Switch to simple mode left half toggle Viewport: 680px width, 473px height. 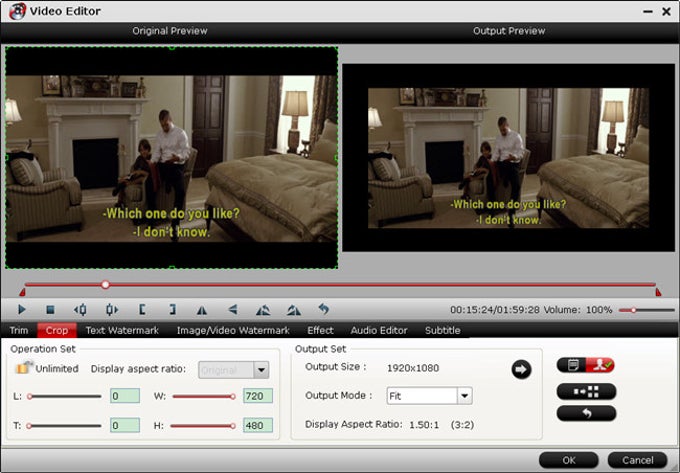[572, 365]
